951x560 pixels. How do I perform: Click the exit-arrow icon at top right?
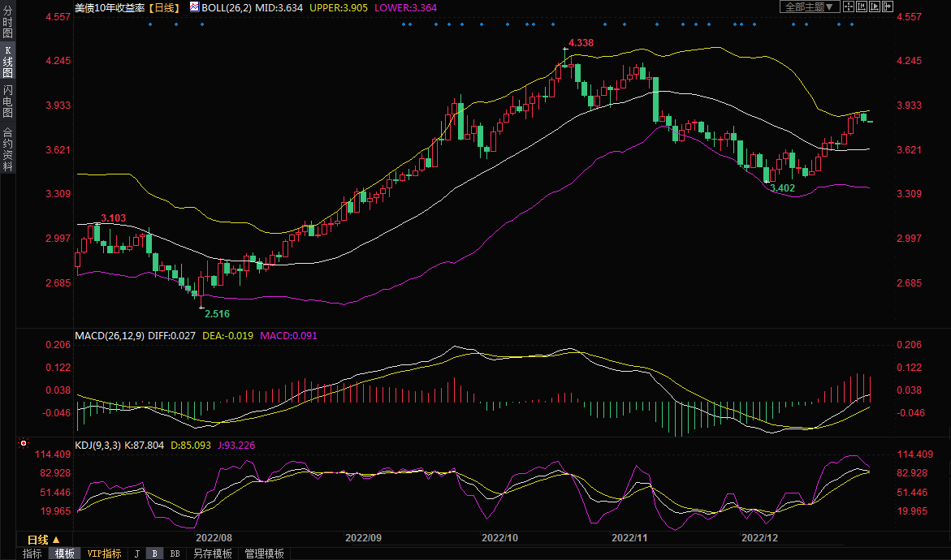point(888,6)
